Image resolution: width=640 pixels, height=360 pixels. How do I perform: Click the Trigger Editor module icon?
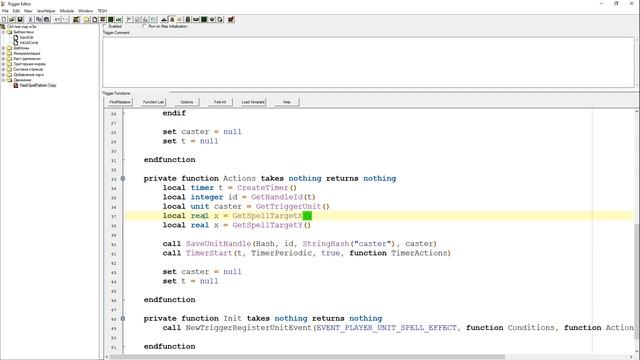[x=172, y=20]
